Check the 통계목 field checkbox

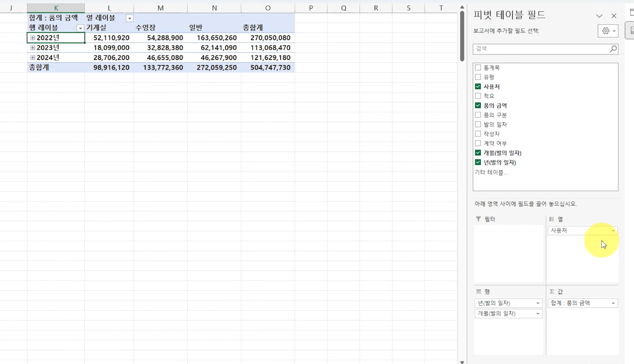(478, 68)
